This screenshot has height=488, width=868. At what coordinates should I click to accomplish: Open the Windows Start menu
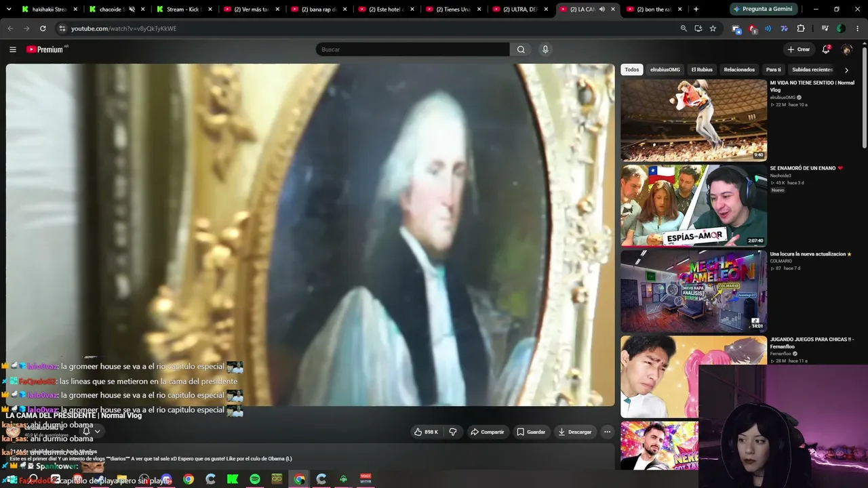[12, 479]
